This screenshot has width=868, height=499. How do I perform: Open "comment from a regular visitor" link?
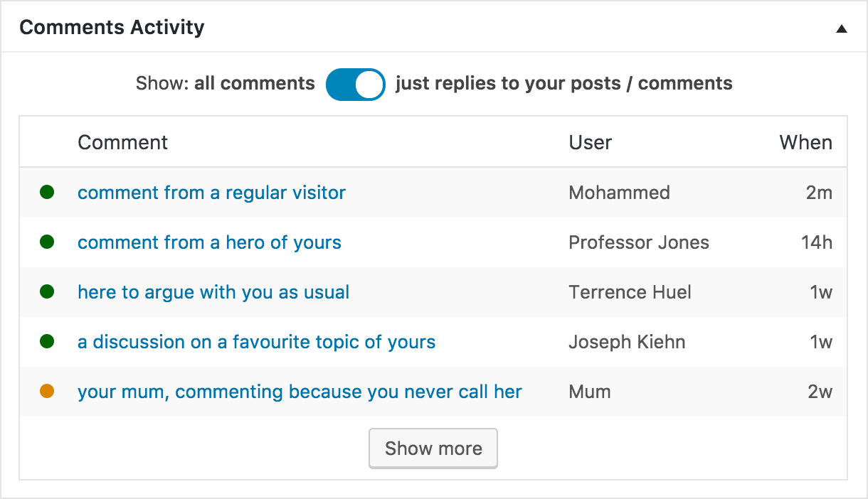coord(211,193)
